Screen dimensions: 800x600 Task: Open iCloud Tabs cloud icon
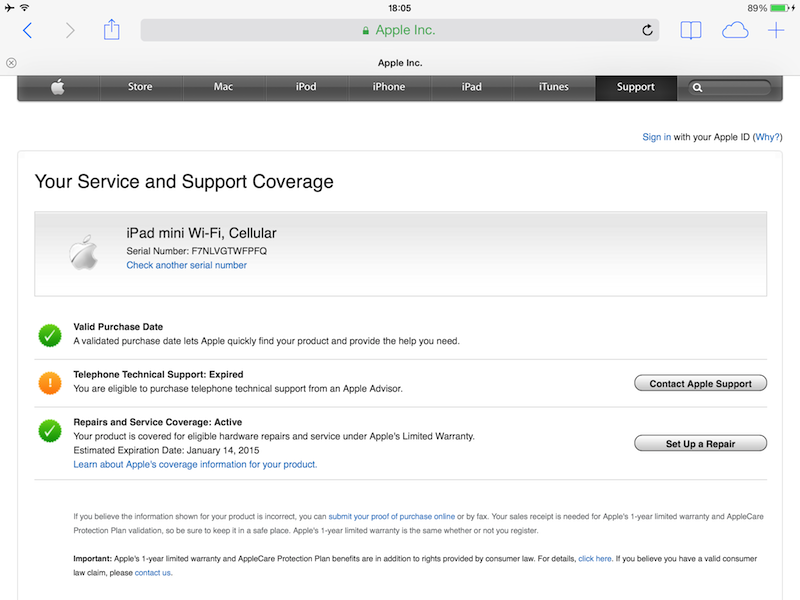735,30
